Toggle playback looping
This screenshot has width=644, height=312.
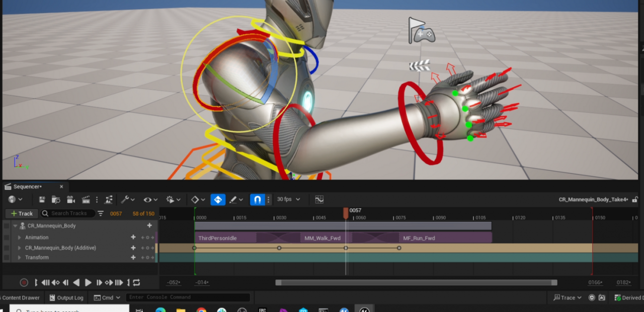(136, 283)
